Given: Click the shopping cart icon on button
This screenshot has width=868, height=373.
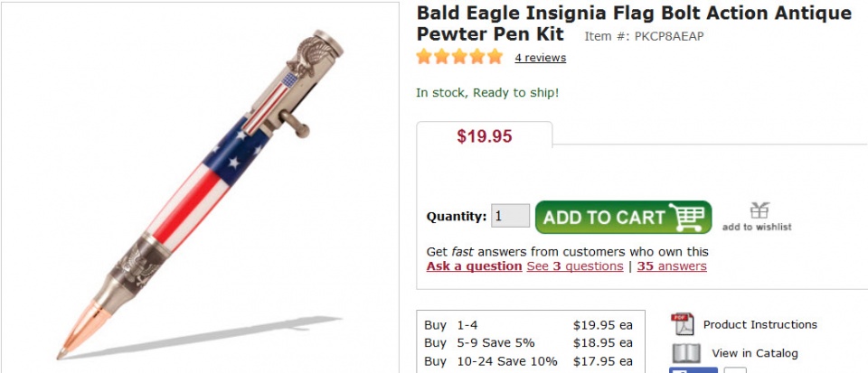Looking at the screenshot, I should coord(687,217).
